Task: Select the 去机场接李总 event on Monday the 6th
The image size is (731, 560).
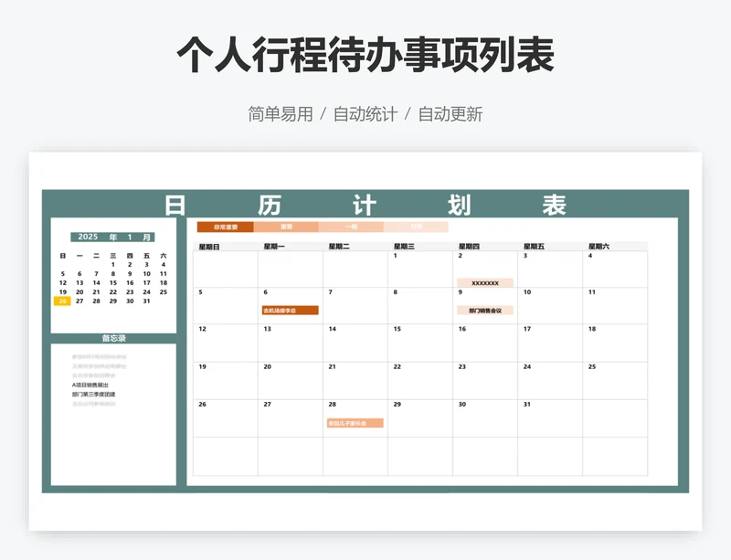Action: [290, 311]
